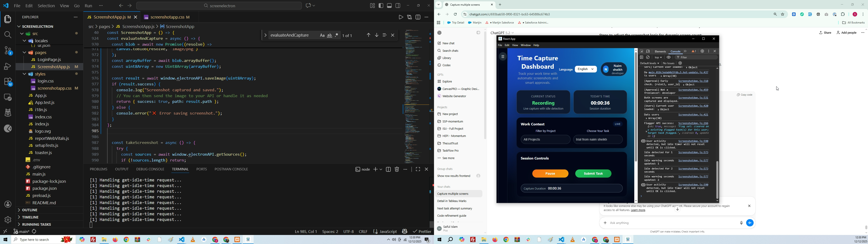This screenshot has width=868, height=244.
Task: Expand the OUTLINE section
Action: [30, 210]
